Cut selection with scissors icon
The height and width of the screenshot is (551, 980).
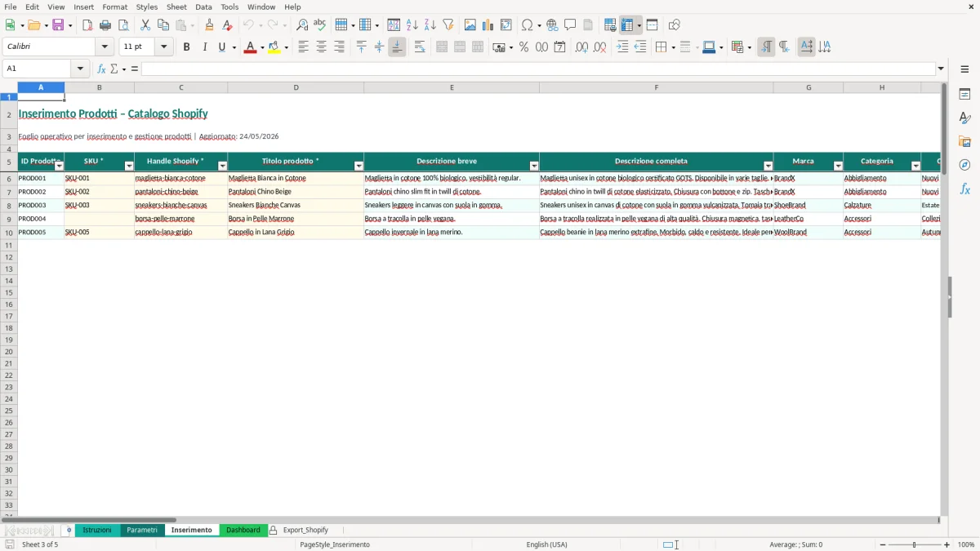[x=145, y=25]
